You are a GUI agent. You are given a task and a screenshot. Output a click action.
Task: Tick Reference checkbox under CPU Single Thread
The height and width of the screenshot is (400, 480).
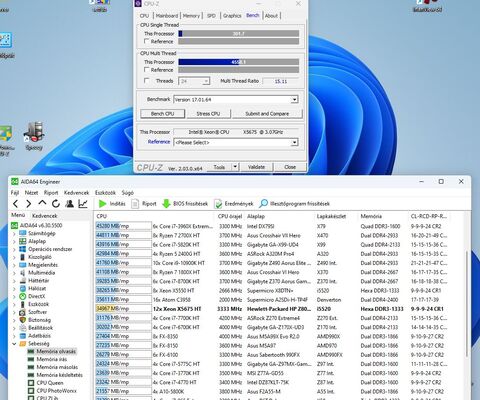pyautogui.click(x=146, y=41)
